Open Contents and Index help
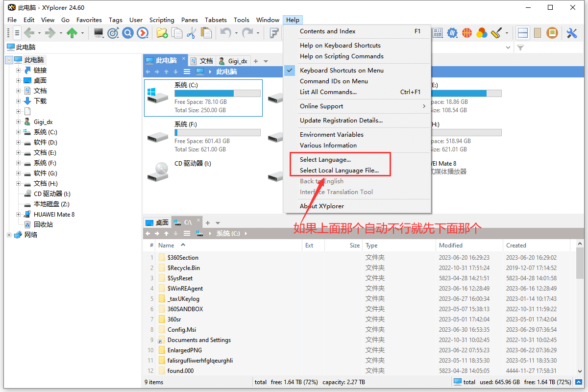 pyautogui.click(x=357, y=31)
